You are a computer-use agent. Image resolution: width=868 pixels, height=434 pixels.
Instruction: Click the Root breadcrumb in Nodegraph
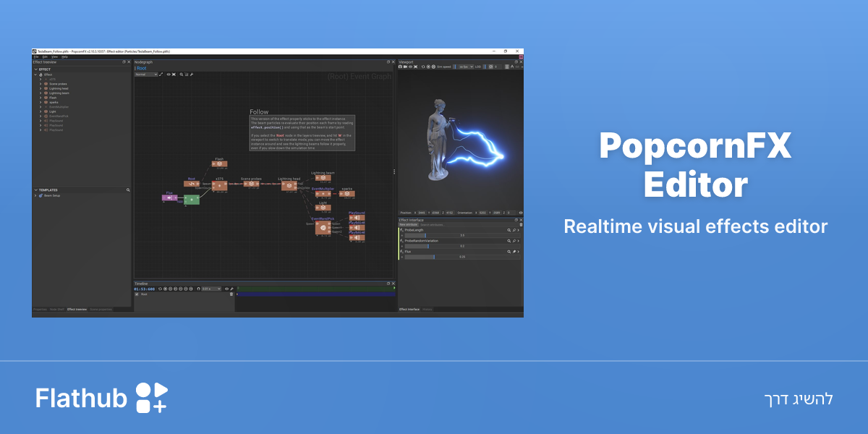[141, 68]
